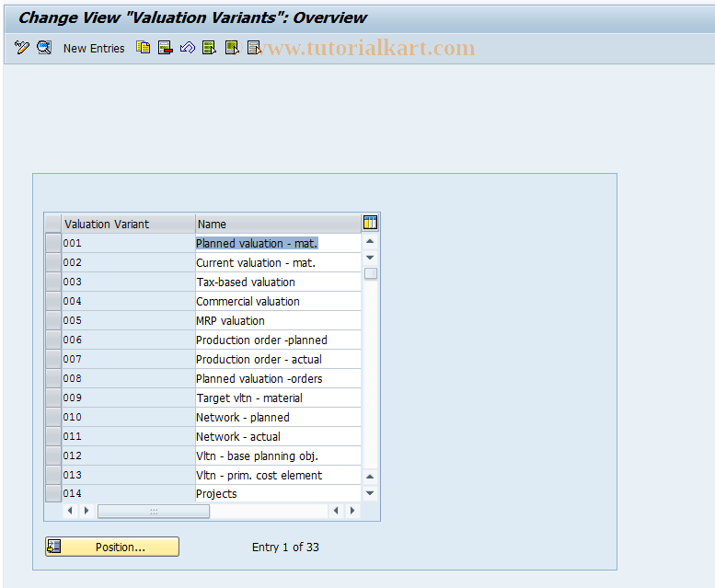Click the horizontal scroll-right arrow beside the thumb
This screenshot has height=588, width=715.
86,511
